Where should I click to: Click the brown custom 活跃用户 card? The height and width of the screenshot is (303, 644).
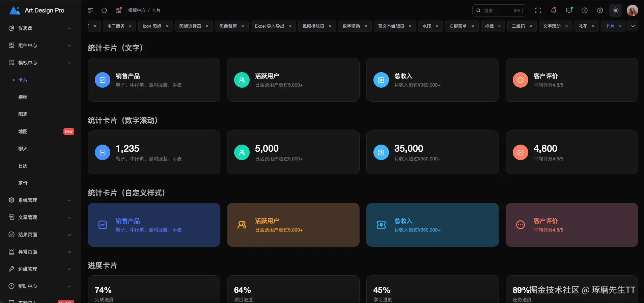coord(293,225)
